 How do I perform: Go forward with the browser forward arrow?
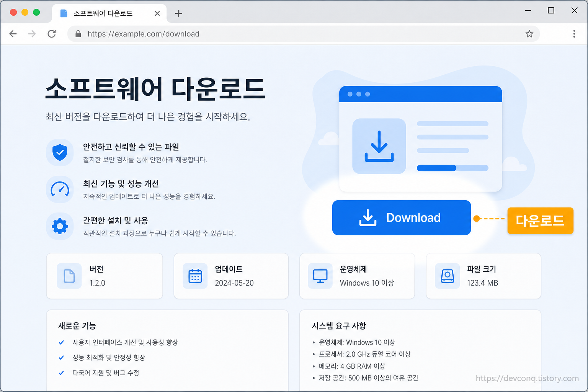point(32,34)
